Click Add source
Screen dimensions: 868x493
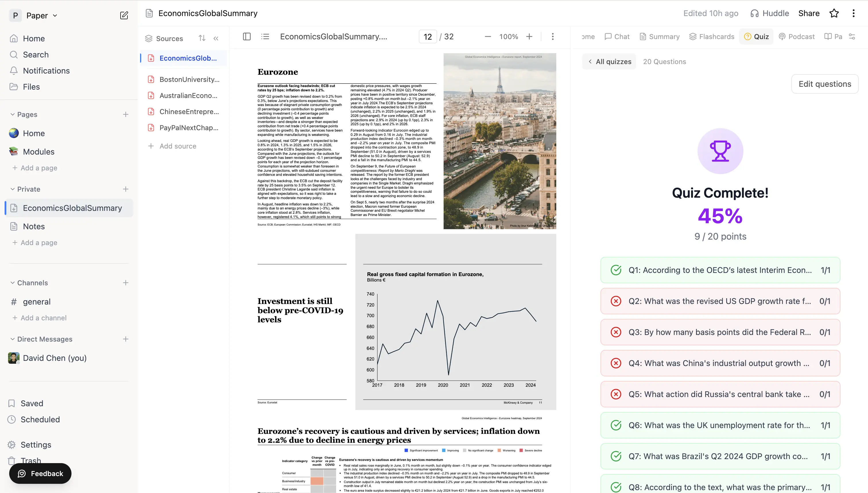point(173,146)
